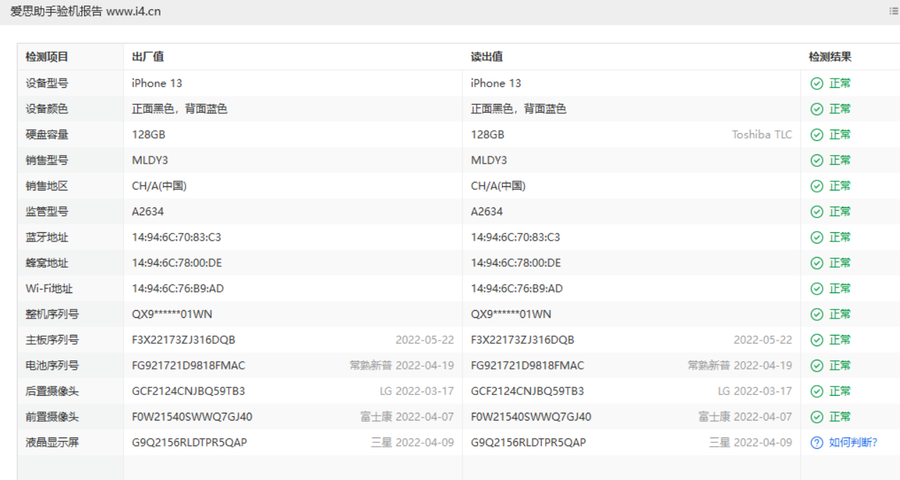This screenshot has width=900, height=480.
Task: Click the green check icon in 设备型号 row
Action: pyautogui.click(x=817, y=84)
